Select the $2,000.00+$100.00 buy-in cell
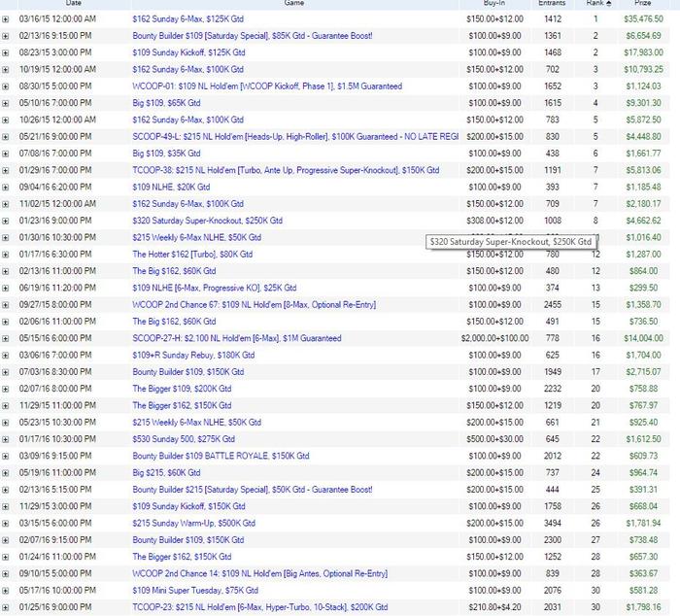 tap(494, 338)
